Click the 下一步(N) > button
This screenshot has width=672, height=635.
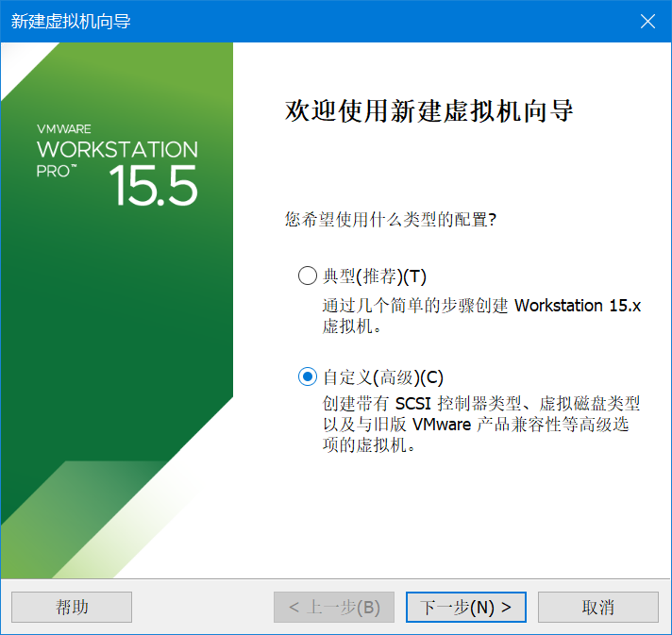(x=466, y=607)
